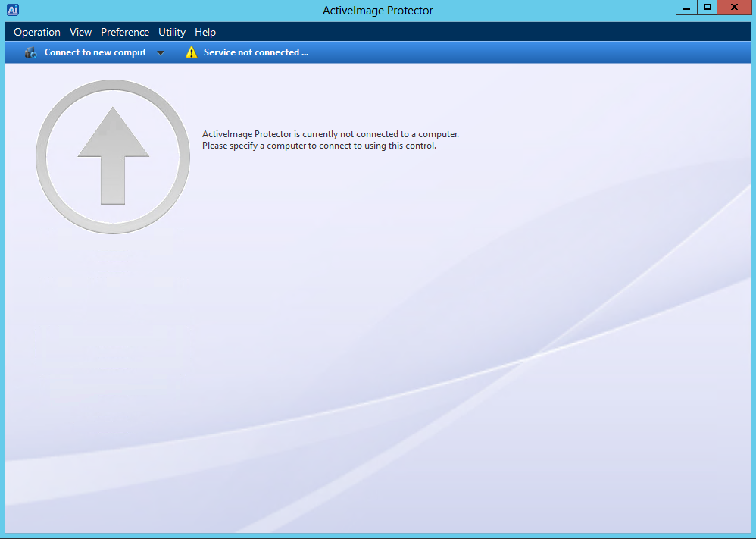Minimize the ActiveImage Protector window
The width and height of the screenshot is (756, 539).
pos(686,8)
